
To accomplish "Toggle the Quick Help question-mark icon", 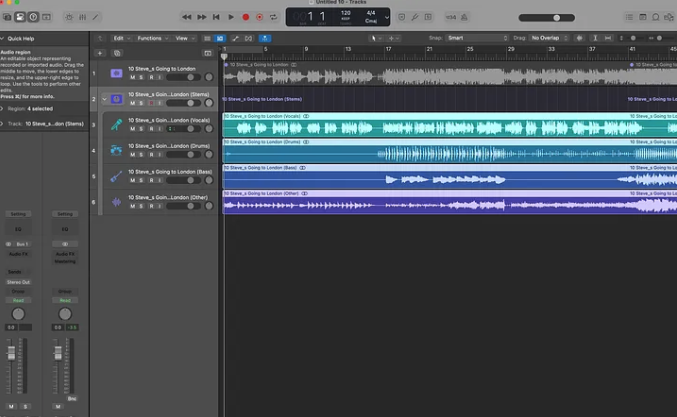I will [x=33, y=17].
